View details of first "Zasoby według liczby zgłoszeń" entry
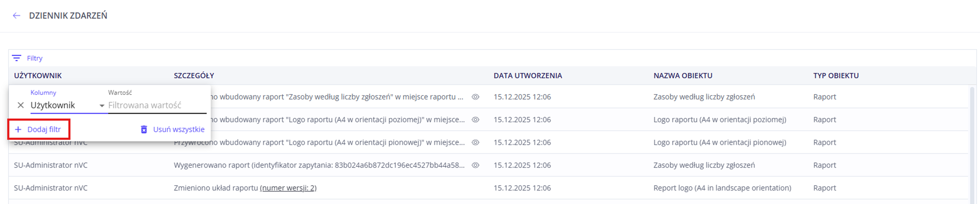Viewport: 980px width, 204px height. coord(475,97)
